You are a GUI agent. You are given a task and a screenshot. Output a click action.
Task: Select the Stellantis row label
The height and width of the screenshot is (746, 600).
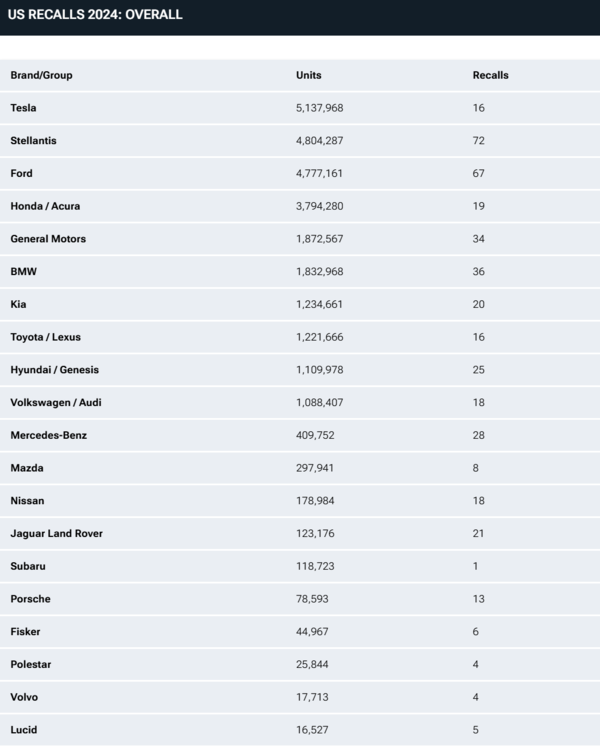click(33, 141)
